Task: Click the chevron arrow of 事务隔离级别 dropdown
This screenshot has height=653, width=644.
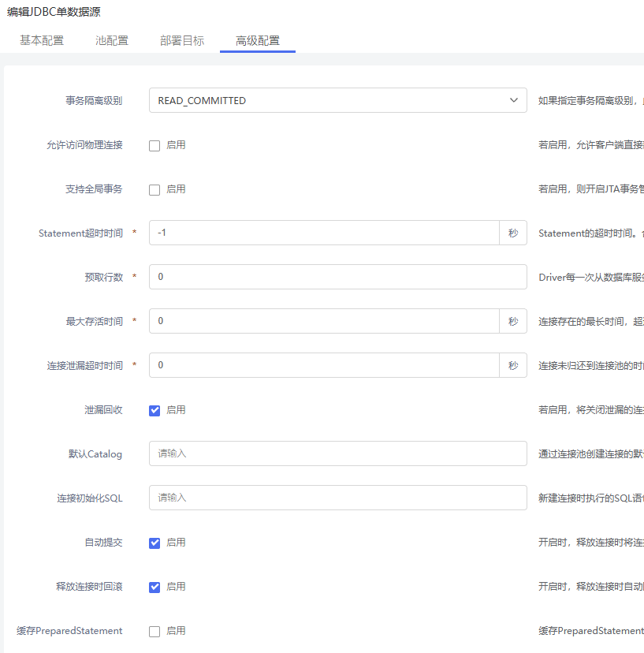Action: pos(514,100)
